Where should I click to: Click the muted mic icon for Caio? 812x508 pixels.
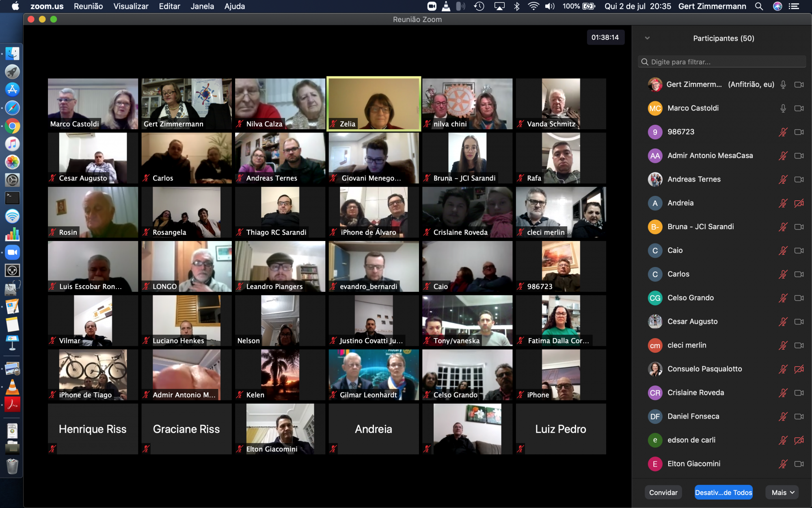783,250
